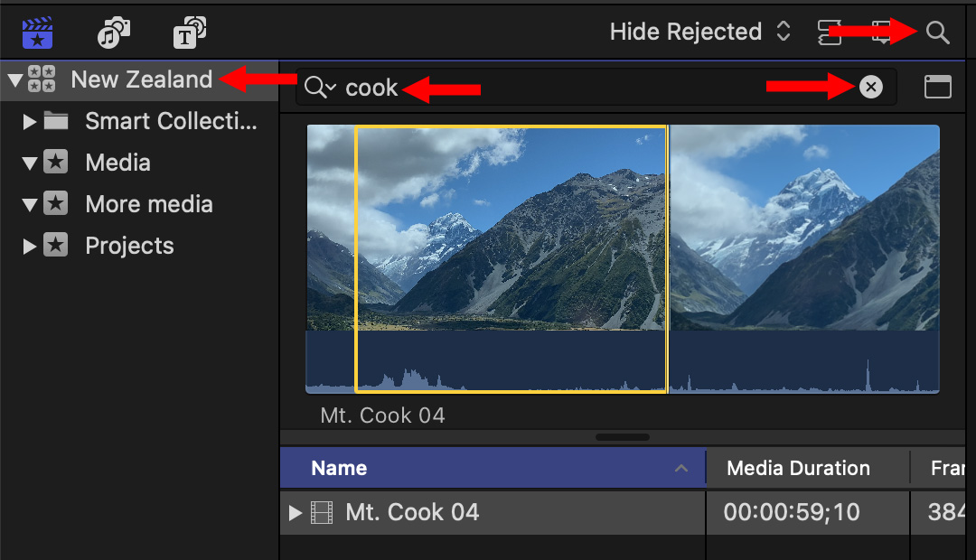The image size is (976, 560).
Task: Open search filter magnifier dropdown
Action: 320,88
